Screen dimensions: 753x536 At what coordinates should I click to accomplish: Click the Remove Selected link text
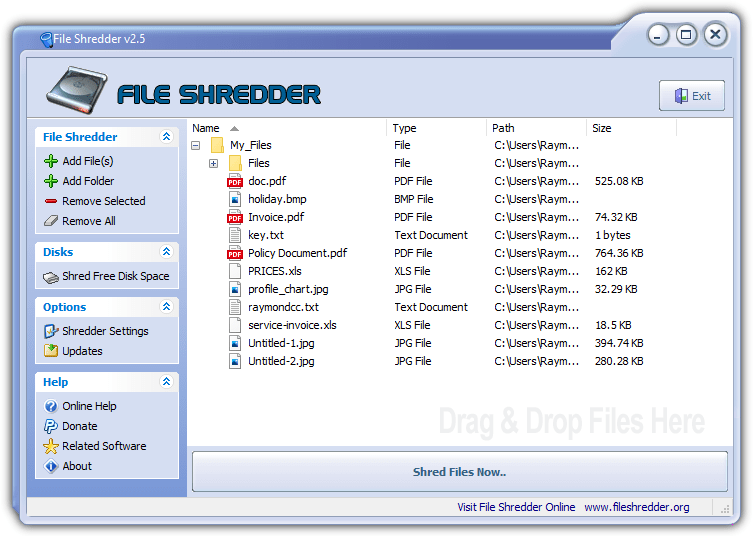pos(104,201)
